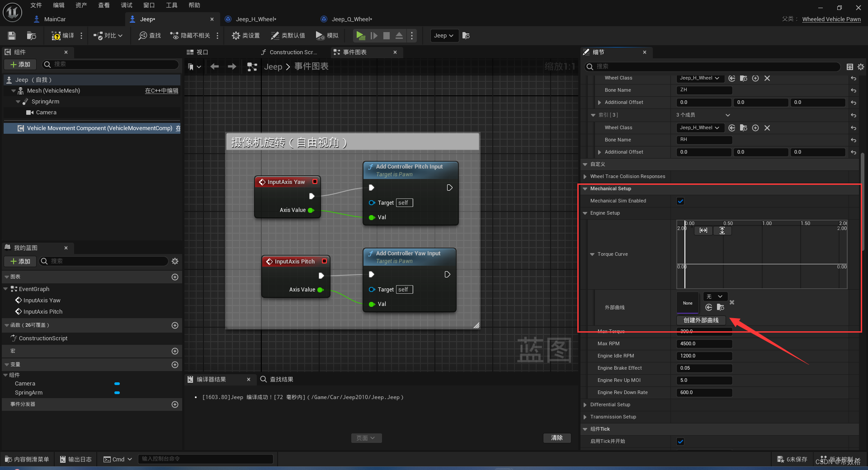This screenshot has height=470, width=868.
Task: Switch to the MainCar tab
Action: (x=55, y=19)
